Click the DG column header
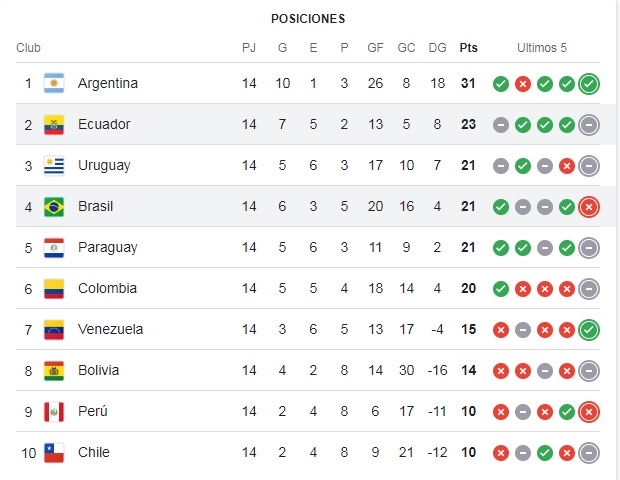Screen dimensions: 620x480 pyautogui.click(x=437, y=48)
